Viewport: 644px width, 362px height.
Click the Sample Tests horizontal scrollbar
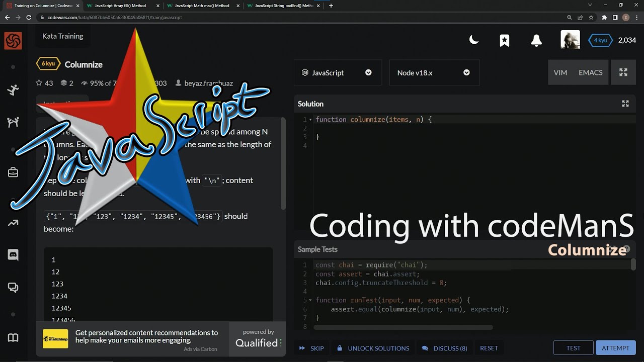point(403,327)
